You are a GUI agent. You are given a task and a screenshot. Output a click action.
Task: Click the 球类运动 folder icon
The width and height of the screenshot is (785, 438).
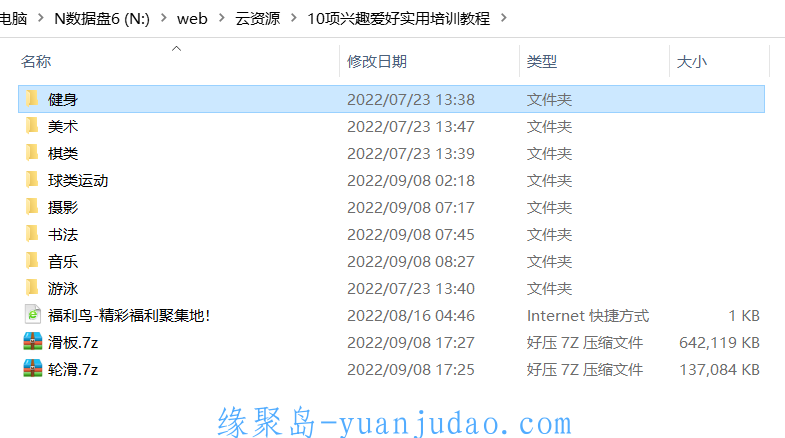(32, 180)
